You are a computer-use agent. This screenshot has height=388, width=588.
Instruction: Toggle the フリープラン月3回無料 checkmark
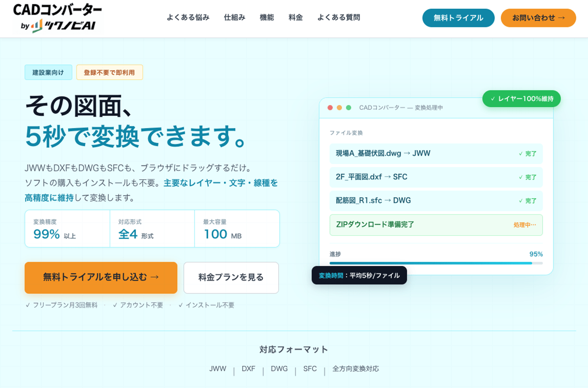tap(27, 305)
